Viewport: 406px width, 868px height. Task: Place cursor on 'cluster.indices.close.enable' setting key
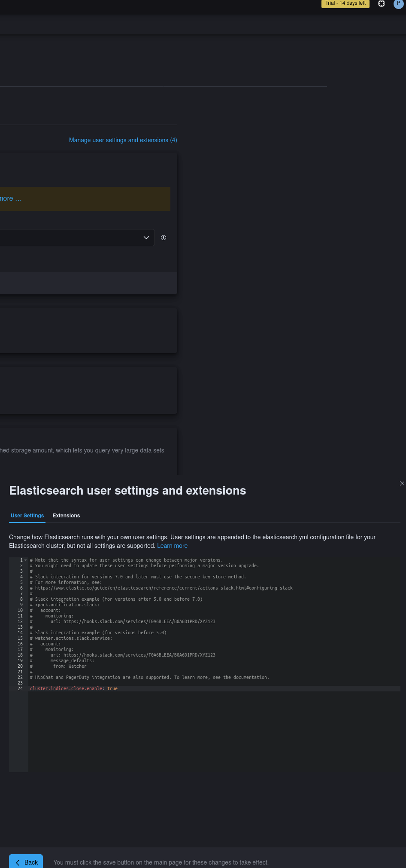pos(66,689)
